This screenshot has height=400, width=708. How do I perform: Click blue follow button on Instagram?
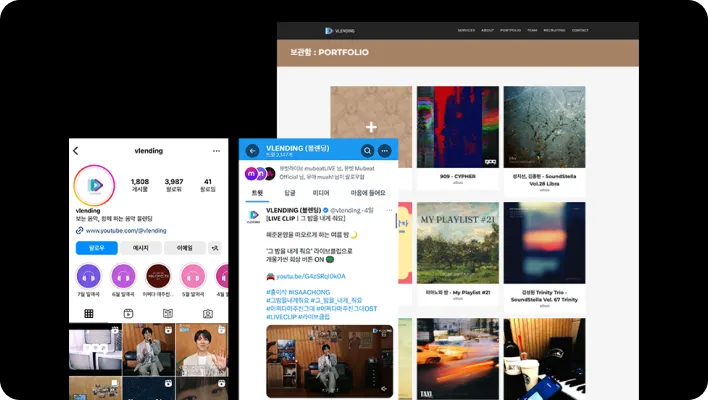click(97, 248)
